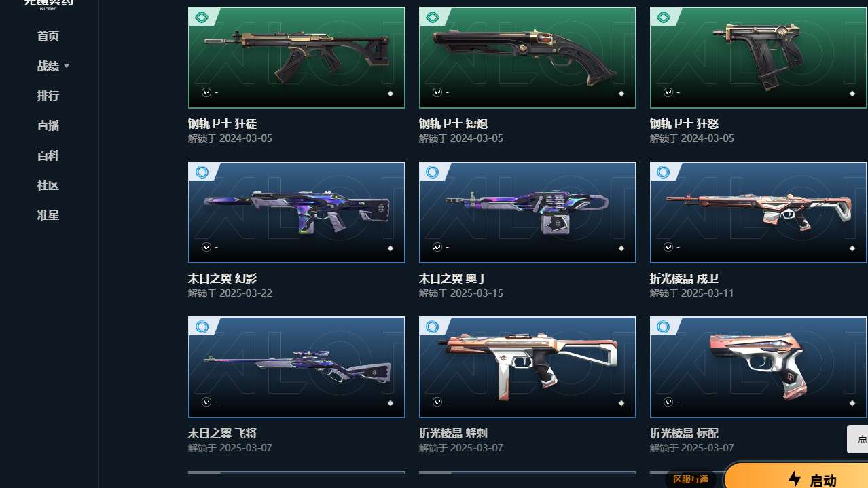This screenshot has height=488, width=868.
Task: Click the blue tier icon on 折光棱晶 标配
Action: pyautogui.click(x=663, y=327)
